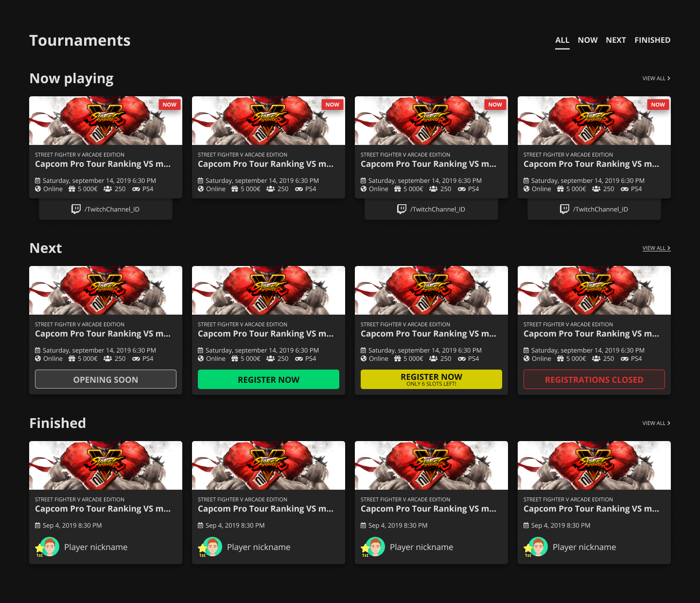
Task: Click NOW badge on second Now playing card
Action: 332,105
